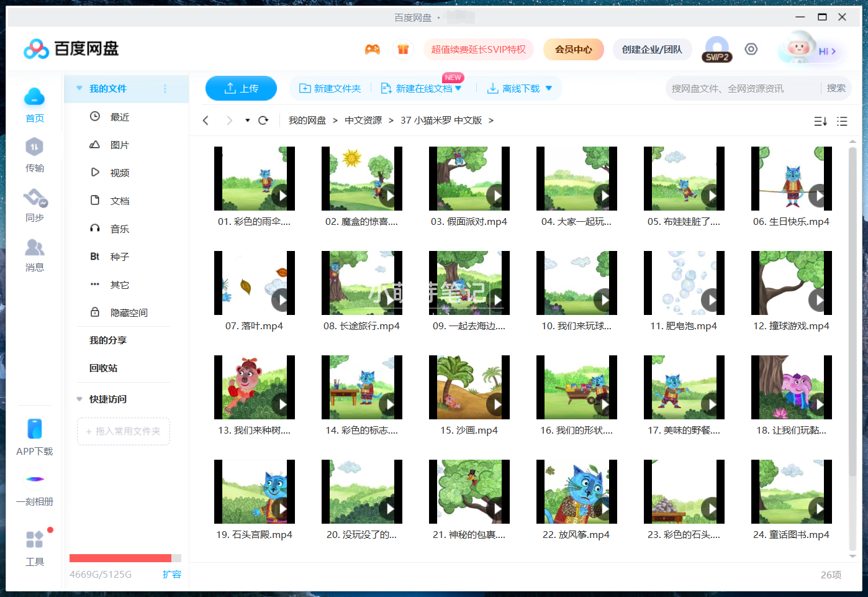Click the 一刻相册 icon in the sidebar
The height and width of the screenshot is (597, 868).
click(x=35, y=488)
